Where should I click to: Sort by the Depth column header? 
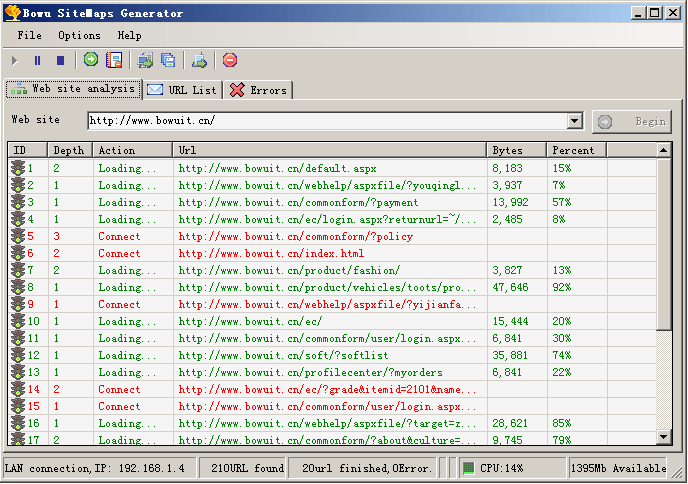point(70,150)
